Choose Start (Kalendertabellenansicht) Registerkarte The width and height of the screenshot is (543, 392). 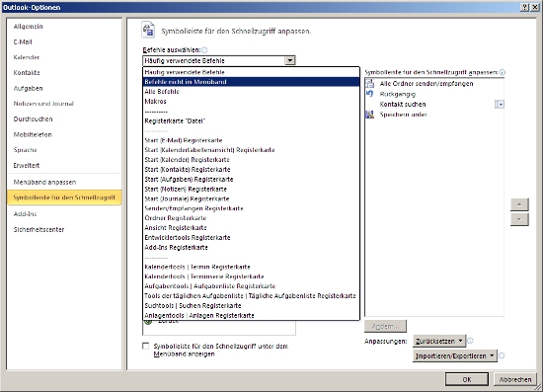click(x=251, y=150)
